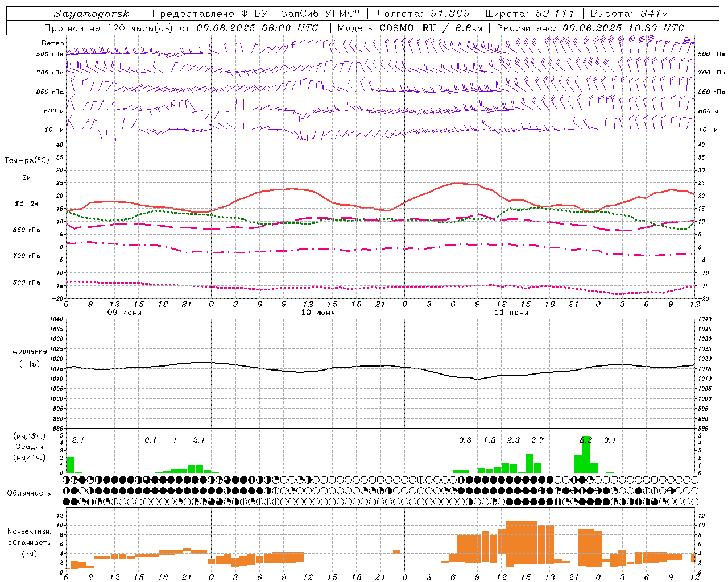The width and height of the screenshot is (728, 582).
Task: Click the Долгота: 91.369 value
Action: (x=423, y=14)
